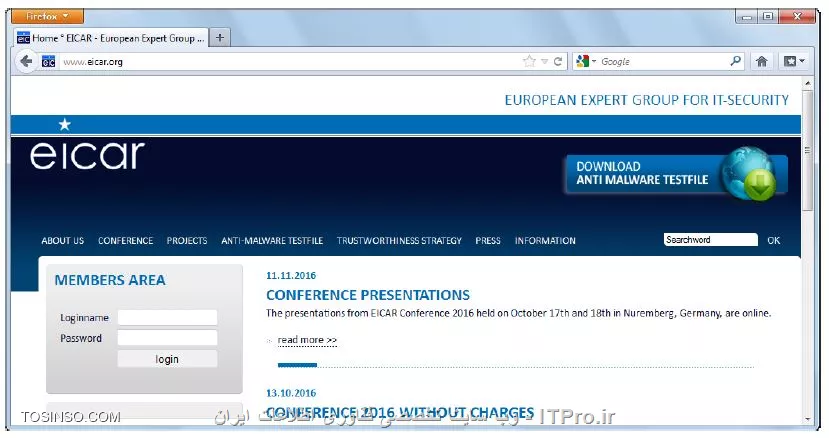Click the OK search button
The height and width of the screenshot is (438, 829).
click(773, 240)
